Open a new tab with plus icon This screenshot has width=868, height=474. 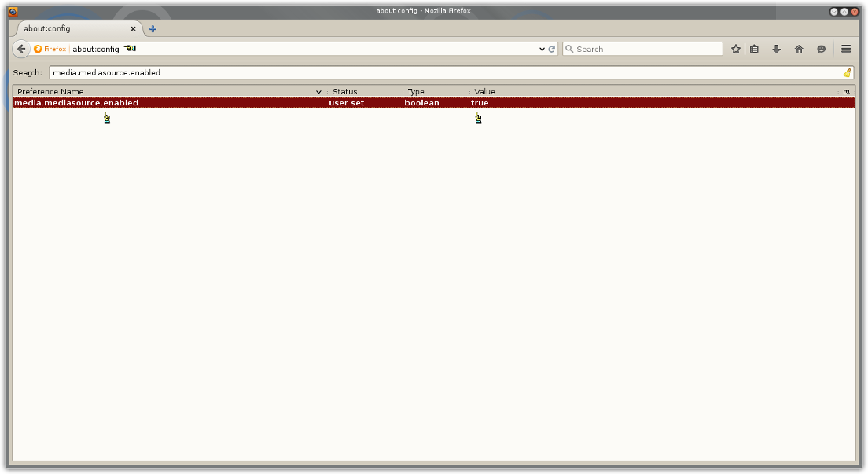coord(153,29)
